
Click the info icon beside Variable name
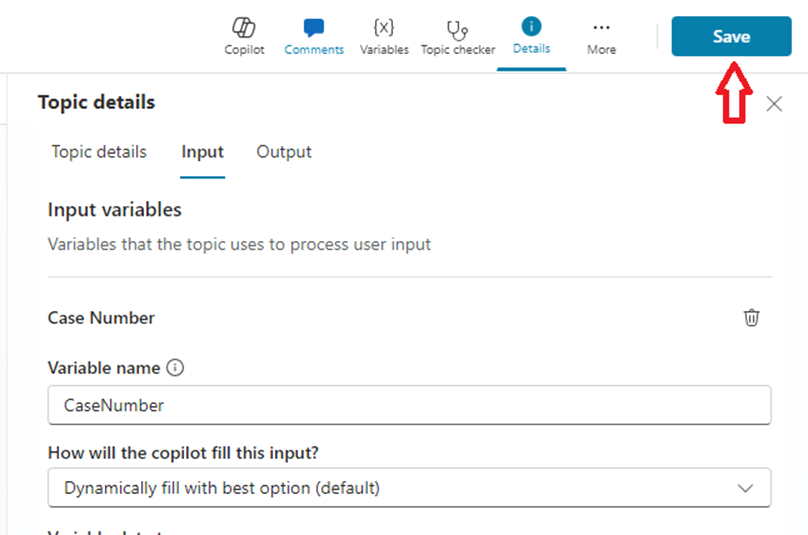click(175, 368)
